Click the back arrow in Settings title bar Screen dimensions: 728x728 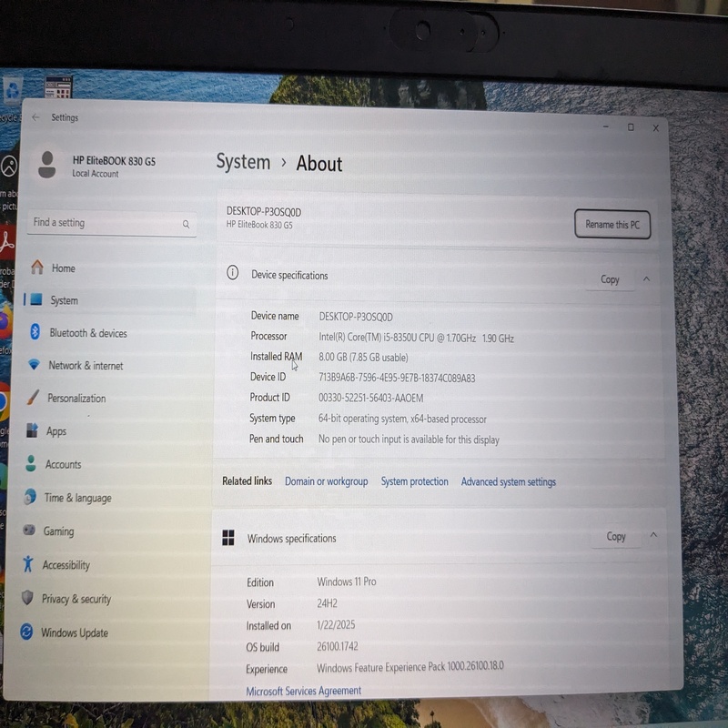tap(35, 117)
